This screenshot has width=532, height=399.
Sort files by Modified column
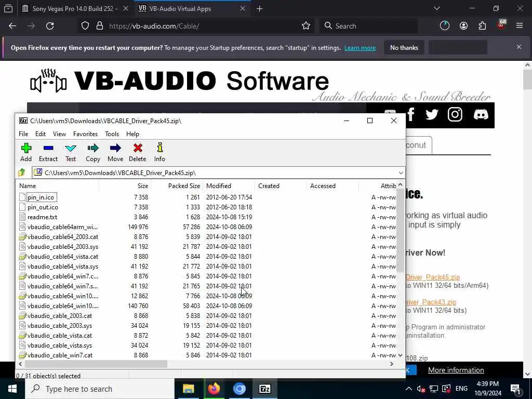229,186
